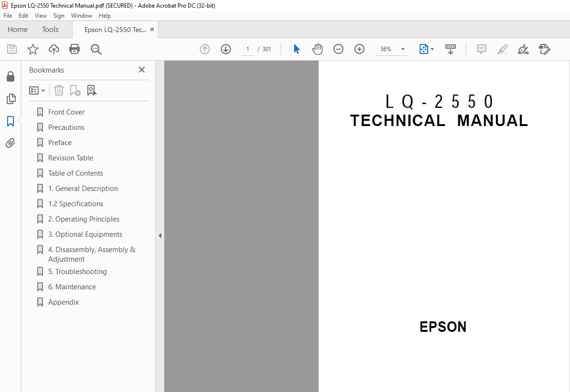570x392 pixels.
Task: Switch to the Tools tab
Action: (x=50, y=29)
